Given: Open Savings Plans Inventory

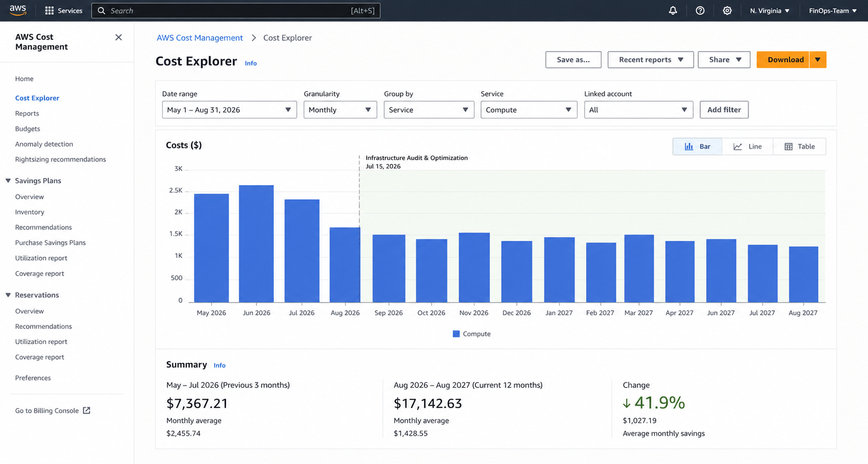Looking at the screenshot, I should click(x=29, y=212).
